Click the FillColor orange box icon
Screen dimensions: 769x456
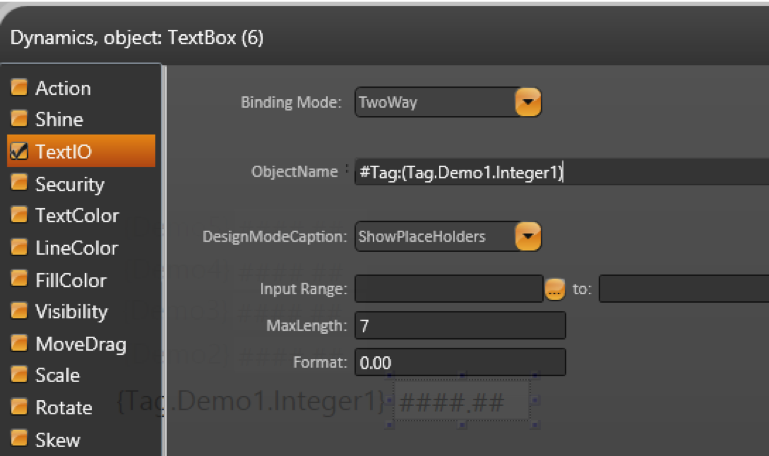click(x=19, y=280)
